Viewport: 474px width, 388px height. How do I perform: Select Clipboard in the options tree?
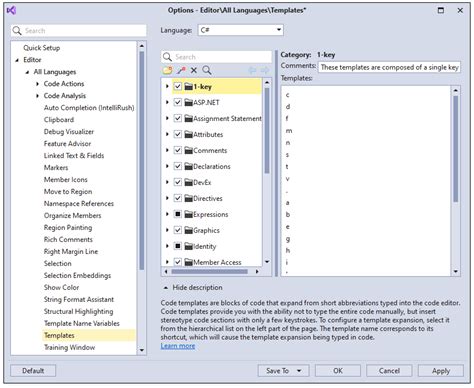click(x=59, y=120)
